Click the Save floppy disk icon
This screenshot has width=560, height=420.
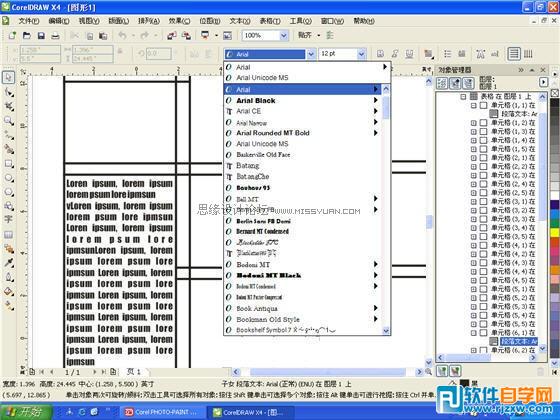coord(41,35)
